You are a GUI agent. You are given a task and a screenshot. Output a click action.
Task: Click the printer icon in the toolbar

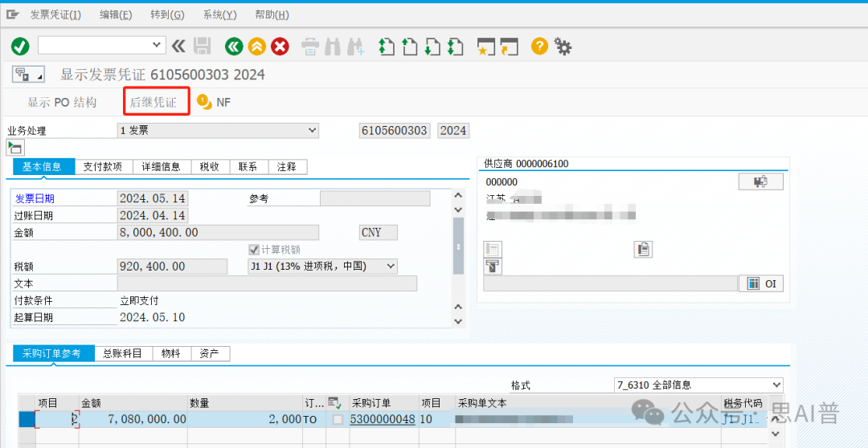310,47
